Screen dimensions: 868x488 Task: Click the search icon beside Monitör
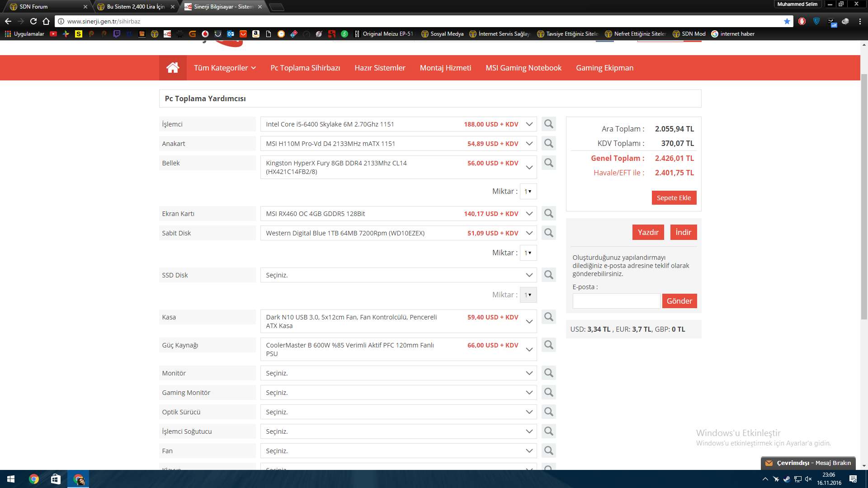(x=548, y=373)
